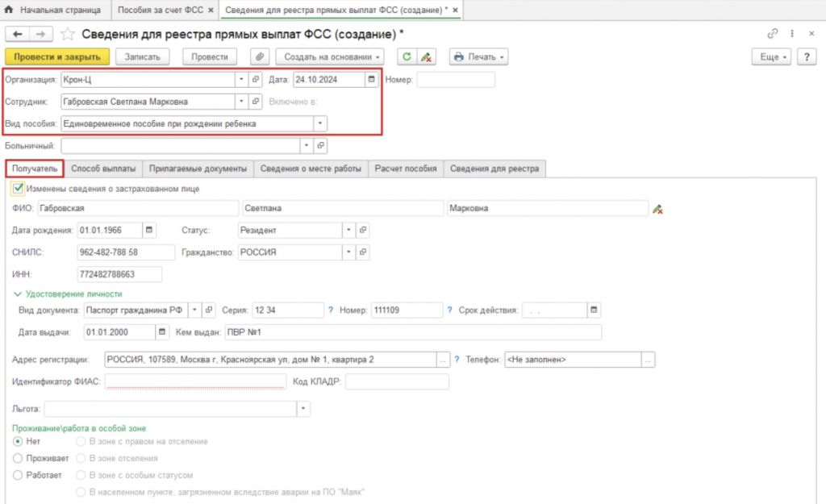Open the Больничный dropdown arrow

(306, 145)
